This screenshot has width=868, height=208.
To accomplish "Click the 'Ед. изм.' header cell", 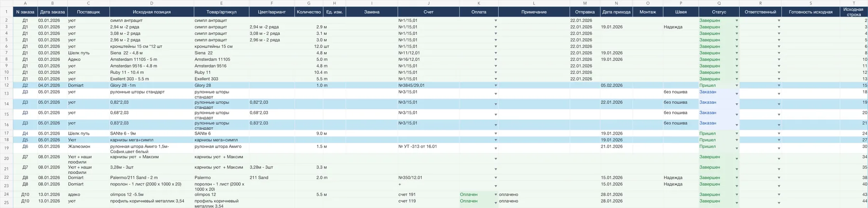I will click(x=334, y=12).
